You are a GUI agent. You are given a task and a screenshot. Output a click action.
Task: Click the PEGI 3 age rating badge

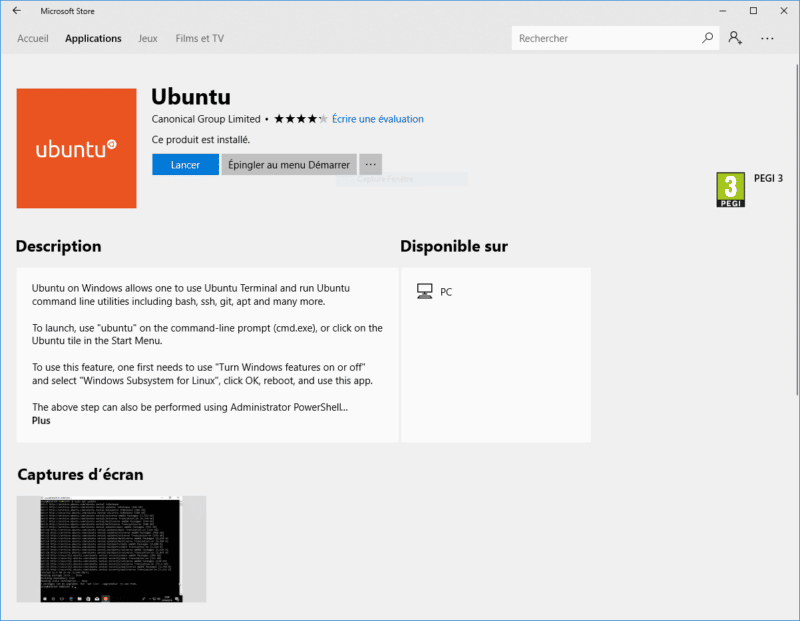pyautogui.click(x=729, y=190)
